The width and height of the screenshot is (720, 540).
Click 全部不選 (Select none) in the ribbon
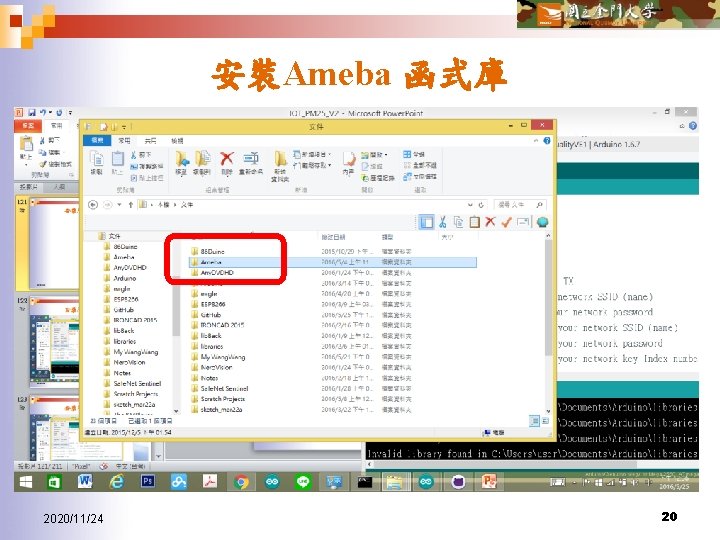[420, 165]
